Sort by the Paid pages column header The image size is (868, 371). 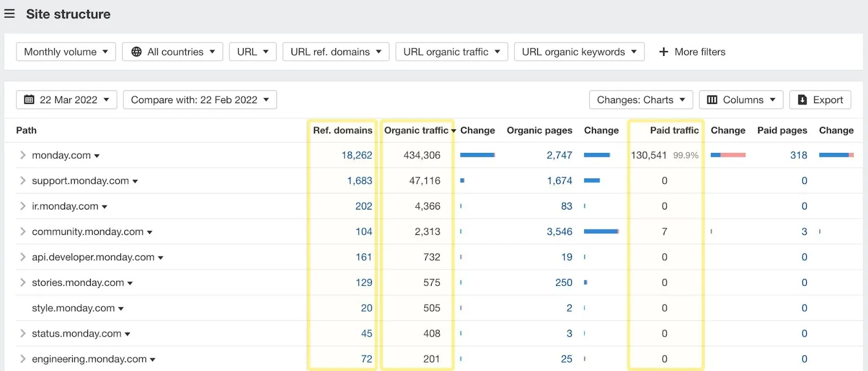click(782, 130)
